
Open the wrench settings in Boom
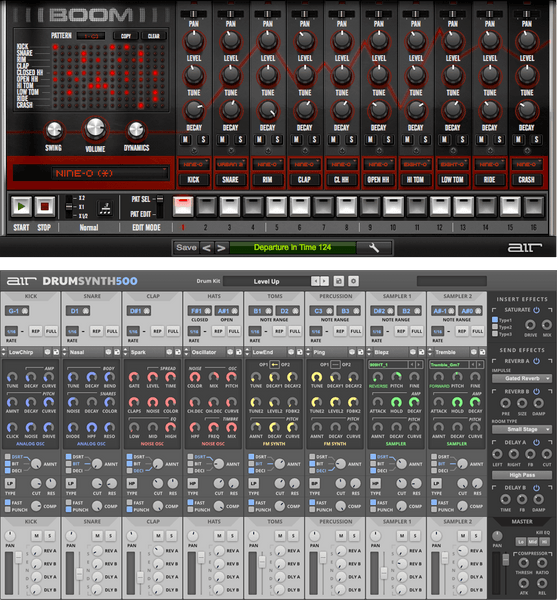pyautogui.click(x=374, y=248)
